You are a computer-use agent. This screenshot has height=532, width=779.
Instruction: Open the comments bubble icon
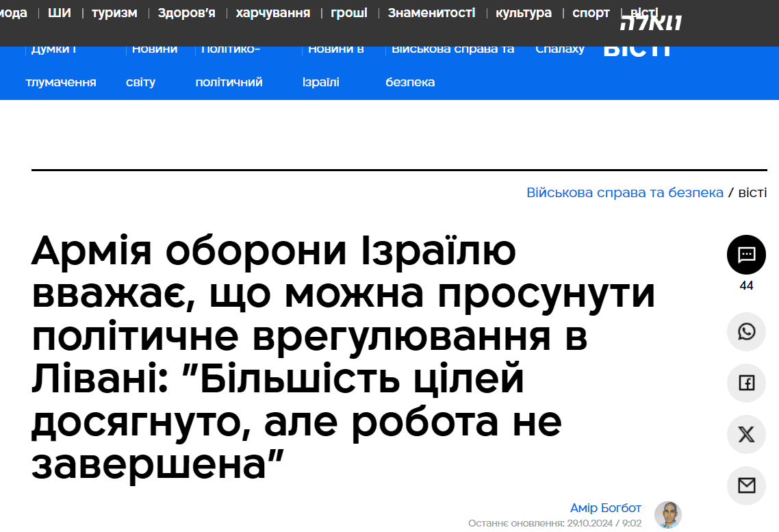[x=746, y=255]
